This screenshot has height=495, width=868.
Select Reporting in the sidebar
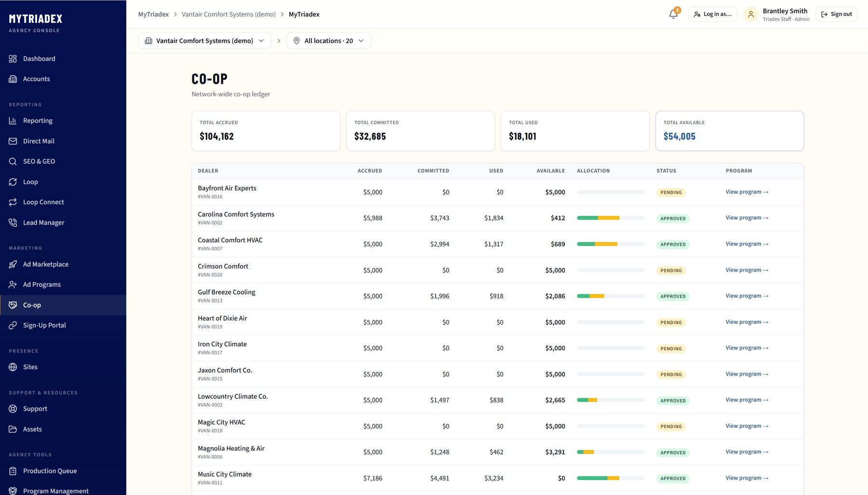63,120
